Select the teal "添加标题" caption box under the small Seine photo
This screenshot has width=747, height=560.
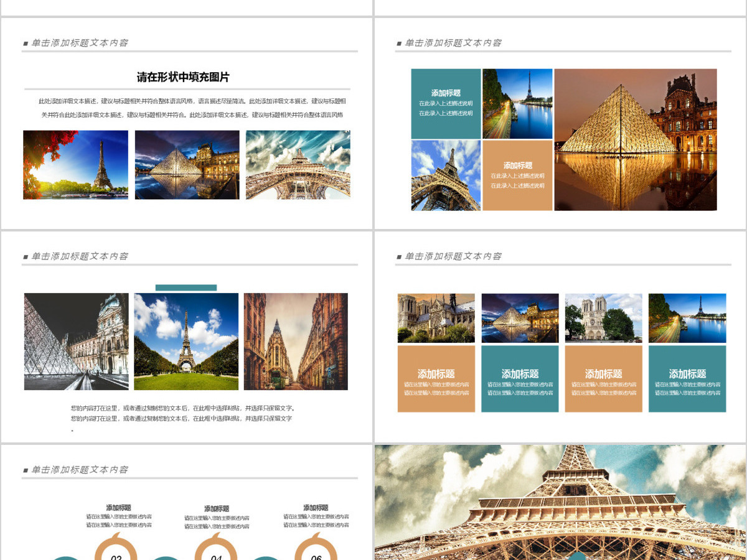click(x=687, y=379)
